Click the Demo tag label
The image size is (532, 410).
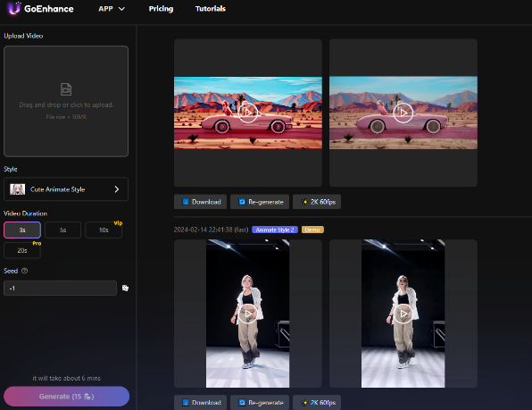click(x=312, y=230)
